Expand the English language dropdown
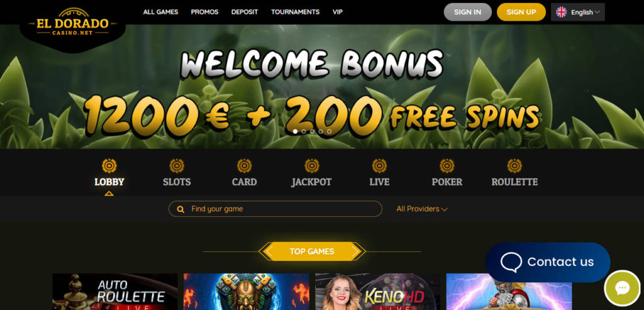644x310 pixels. coord(577,13)
